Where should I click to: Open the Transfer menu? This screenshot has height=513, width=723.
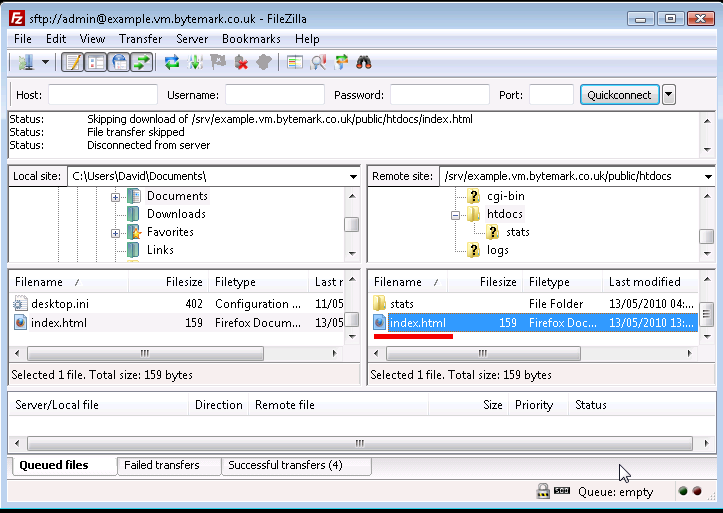coord(140,39)
